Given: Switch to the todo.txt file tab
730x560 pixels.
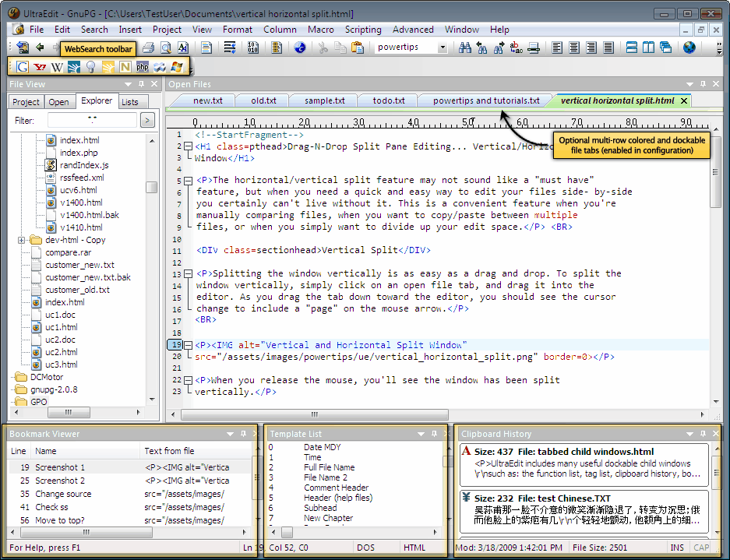Looking at the screenshot, I should click(x=388, y=100).
